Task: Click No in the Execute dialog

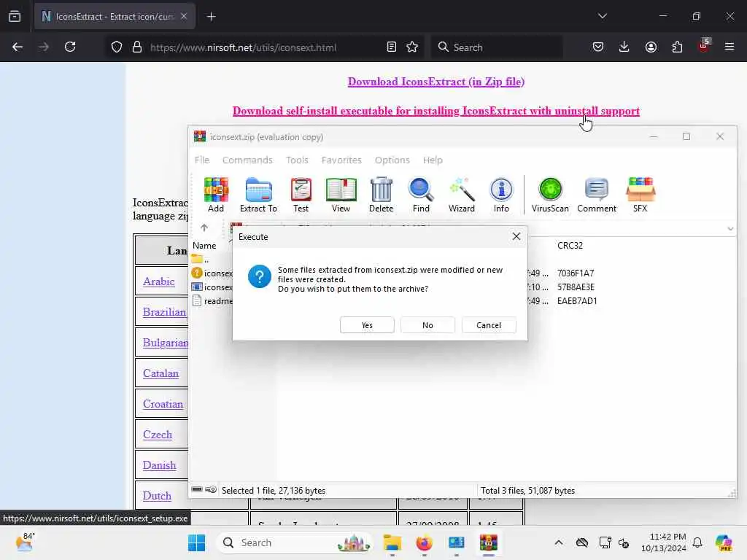Action: point(427,325)
